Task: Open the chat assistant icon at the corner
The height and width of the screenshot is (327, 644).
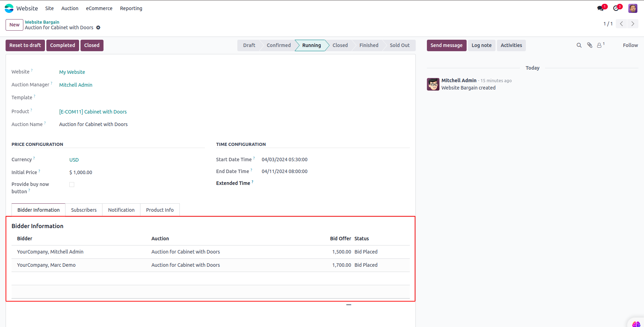Action: (x=636, y=324)
